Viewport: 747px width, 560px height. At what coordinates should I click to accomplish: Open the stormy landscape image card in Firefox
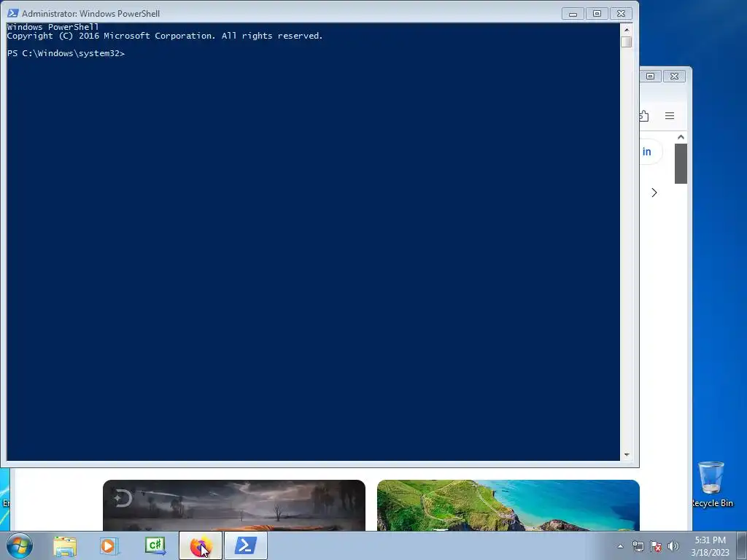pyautogui.click(x=234, y=505)
